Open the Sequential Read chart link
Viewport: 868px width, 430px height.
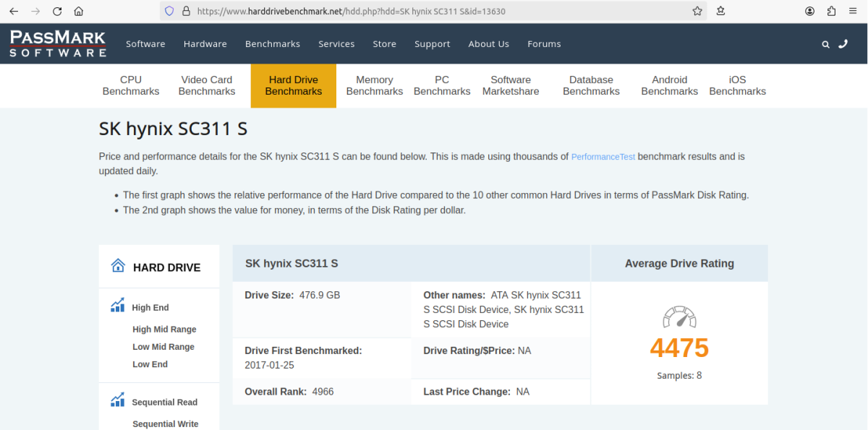[165, 403]
